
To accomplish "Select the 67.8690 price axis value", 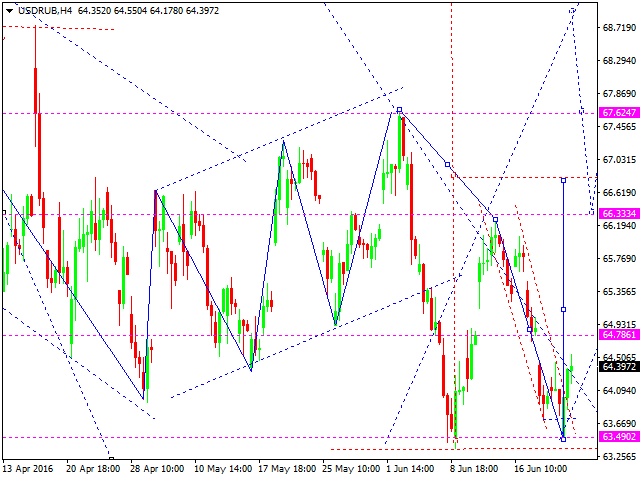I will pyautogui.click(x=619, y=94).
